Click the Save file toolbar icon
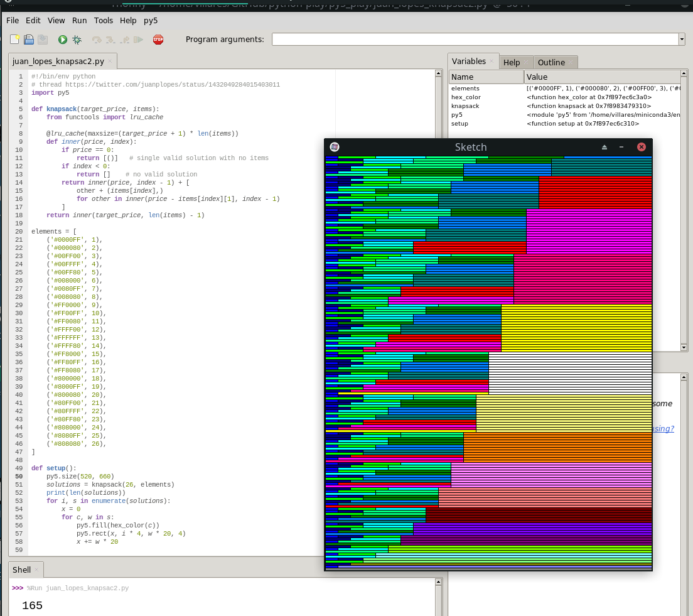 coord(43,40)
